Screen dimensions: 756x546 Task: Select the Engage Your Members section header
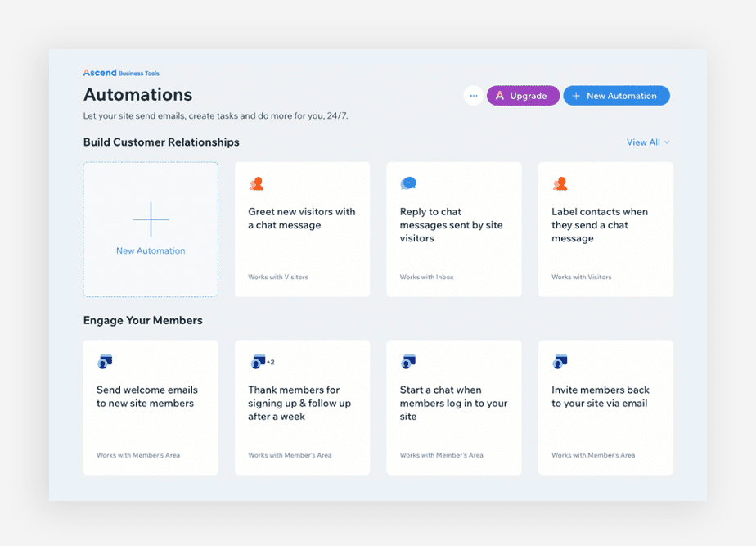pyautogui.click(x=142, y=320)
